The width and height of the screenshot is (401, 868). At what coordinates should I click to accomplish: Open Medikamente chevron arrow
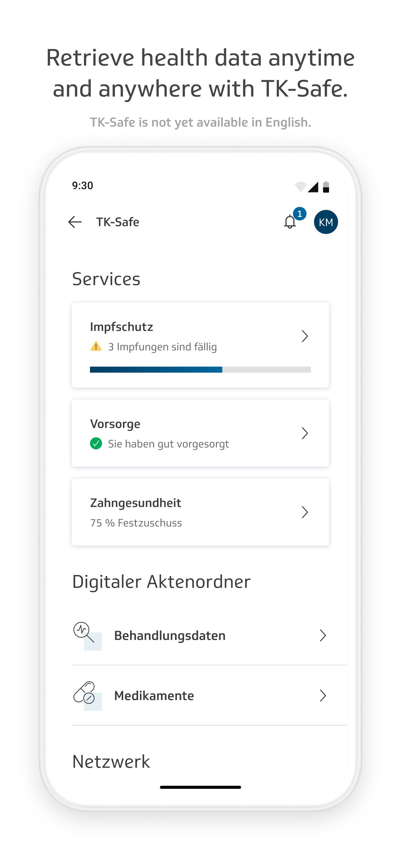tap(323, 696)
